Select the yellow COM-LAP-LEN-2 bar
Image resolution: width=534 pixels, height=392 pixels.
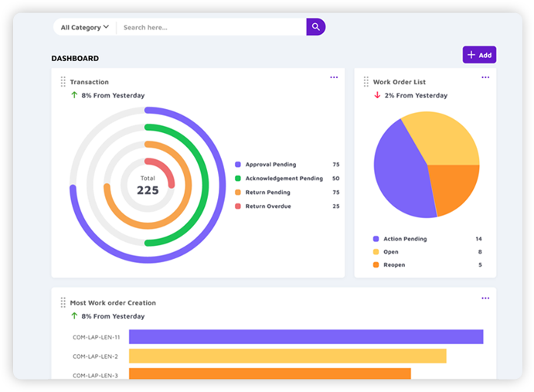pos(287,356)
